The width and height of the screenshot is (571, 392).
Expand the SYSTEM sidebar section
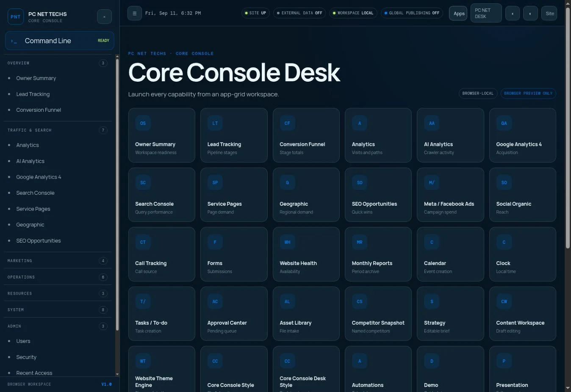click(x=58, y=310)
